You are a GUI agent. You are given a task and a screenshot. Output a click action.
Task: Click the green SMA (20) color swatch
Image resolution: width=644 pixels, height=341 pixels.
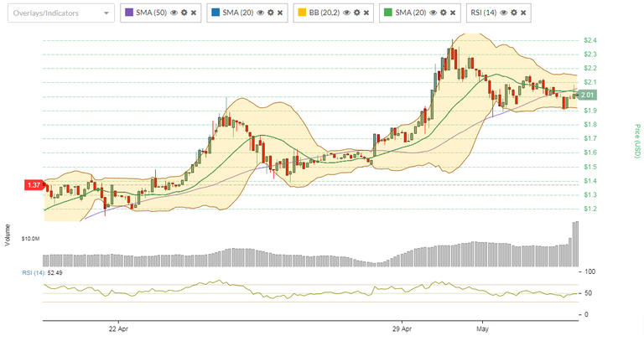pos(388,13)
